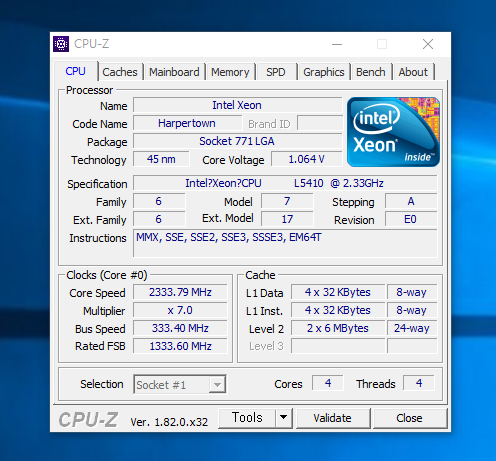The width and height of the screenshot is (496, 461).
Task: Click the L1 Data 4 x 32 KBytes value
Action: point(338,292)
